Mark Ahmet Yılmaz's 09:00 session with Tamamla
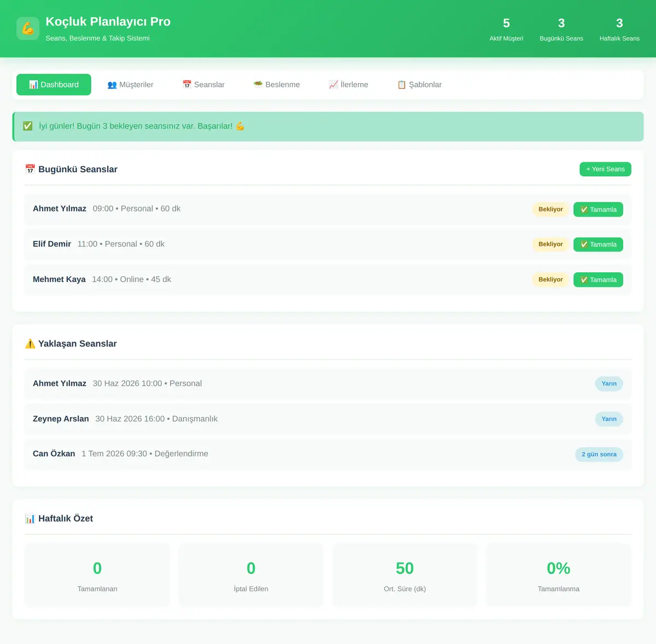The image size is (656, 644). 598,209
